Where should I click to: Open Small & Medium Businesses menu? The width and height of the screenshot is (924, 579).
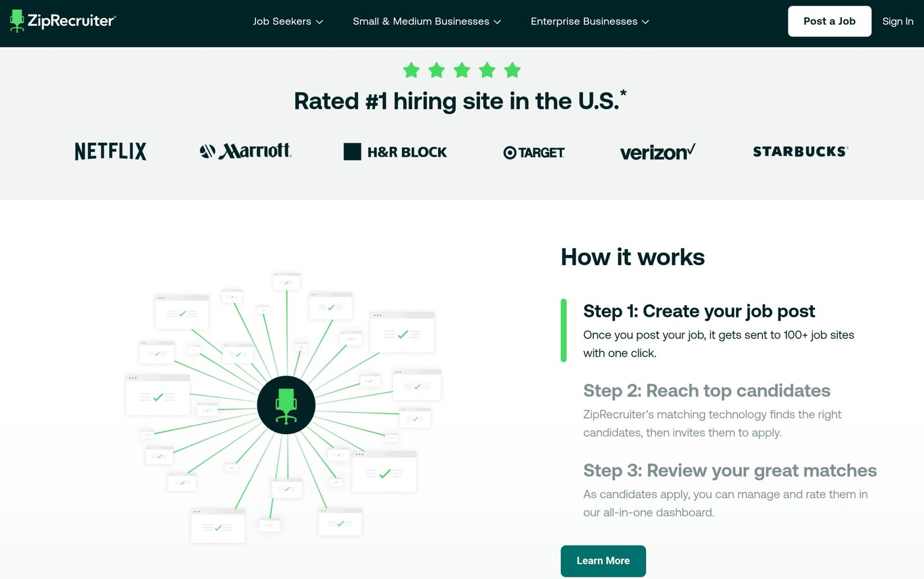(427, 21)
